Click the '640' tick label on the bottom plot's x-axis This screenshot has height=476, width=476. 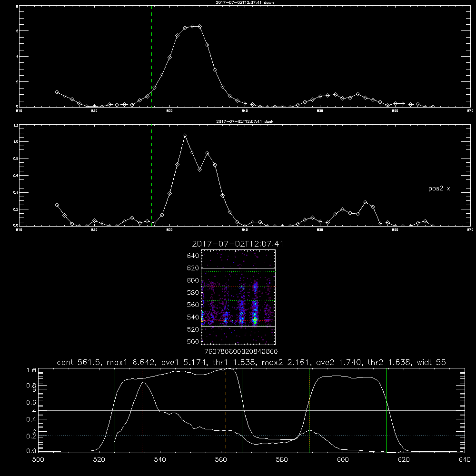click(465, 460)
